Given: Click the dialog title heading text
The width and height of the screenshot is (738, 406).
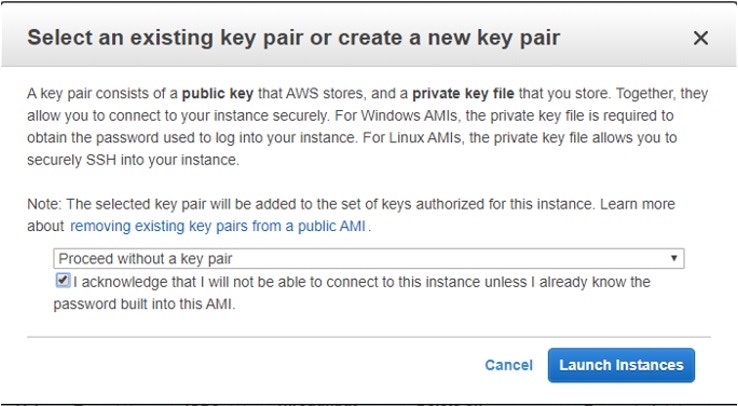Looking at the screenshot, I should pyautogui.click(x=294, y=38).
